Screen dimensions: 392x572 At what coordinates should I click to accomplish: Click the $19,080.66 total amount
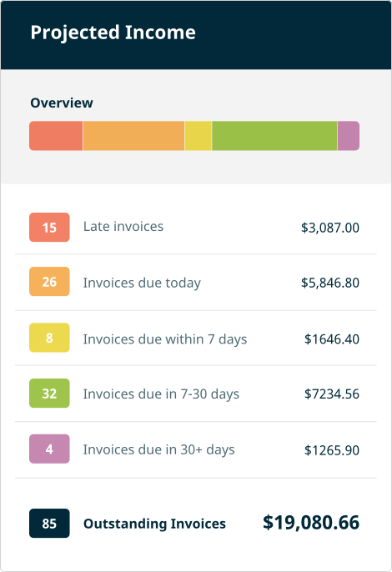(311, 523)
